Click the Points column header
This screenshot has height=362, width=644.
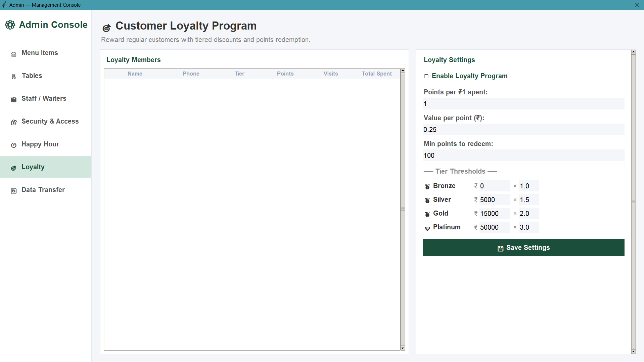[285, 74]
